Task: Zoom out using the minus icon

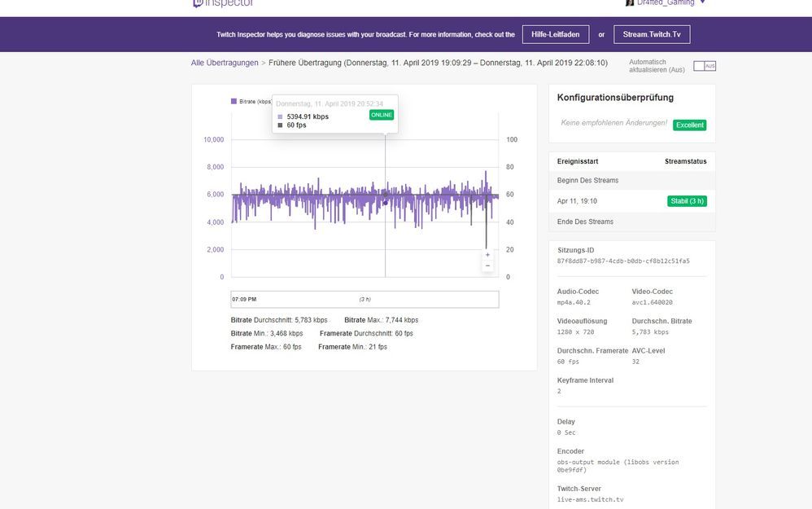Action: [487, 266]
